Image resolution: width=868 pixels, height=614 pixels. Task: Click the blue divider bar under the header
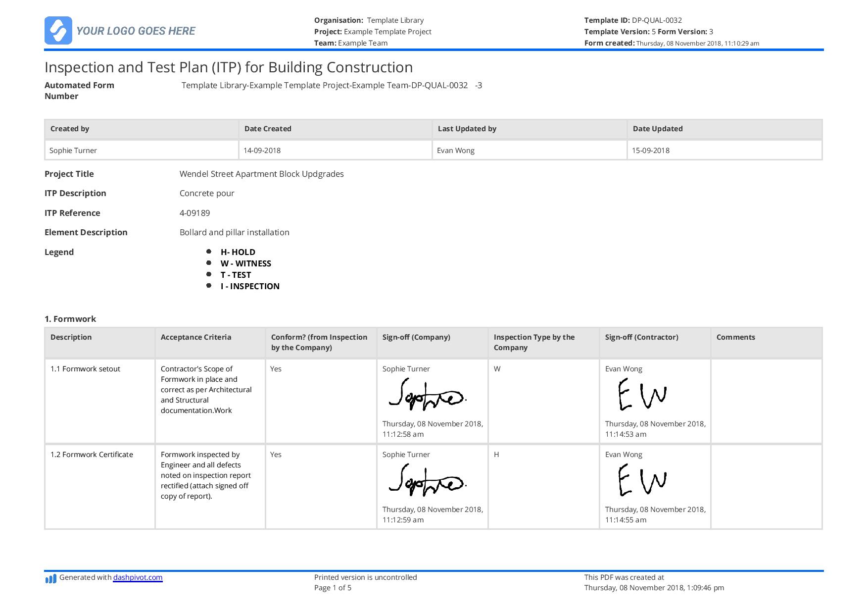coord(434,49)
